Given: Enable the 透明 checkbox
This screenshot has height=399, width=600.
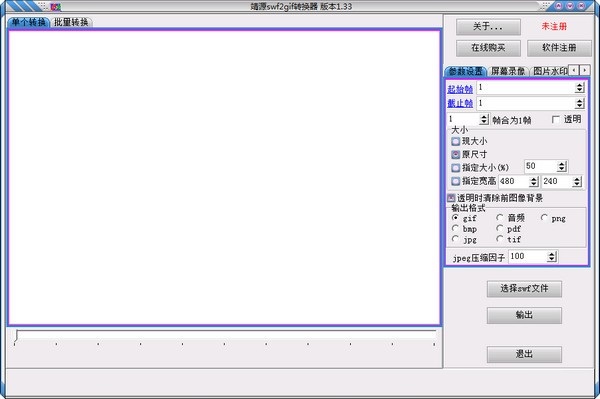Looking at the screenshot, I should pyautogui.click(x=556, y=120).
